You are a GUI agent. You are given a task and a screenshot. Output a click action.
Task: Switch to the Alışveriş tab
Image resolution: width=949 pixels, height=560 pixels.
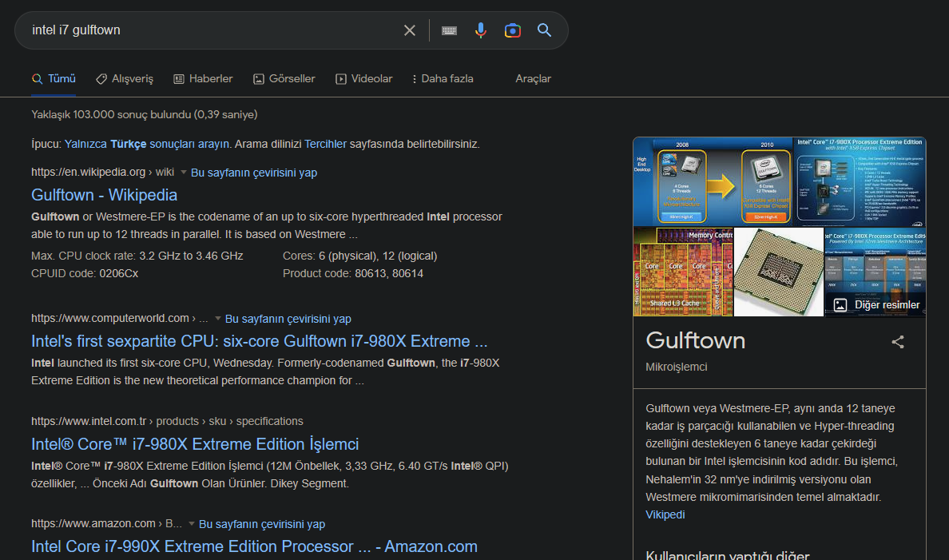pos(125,79)
